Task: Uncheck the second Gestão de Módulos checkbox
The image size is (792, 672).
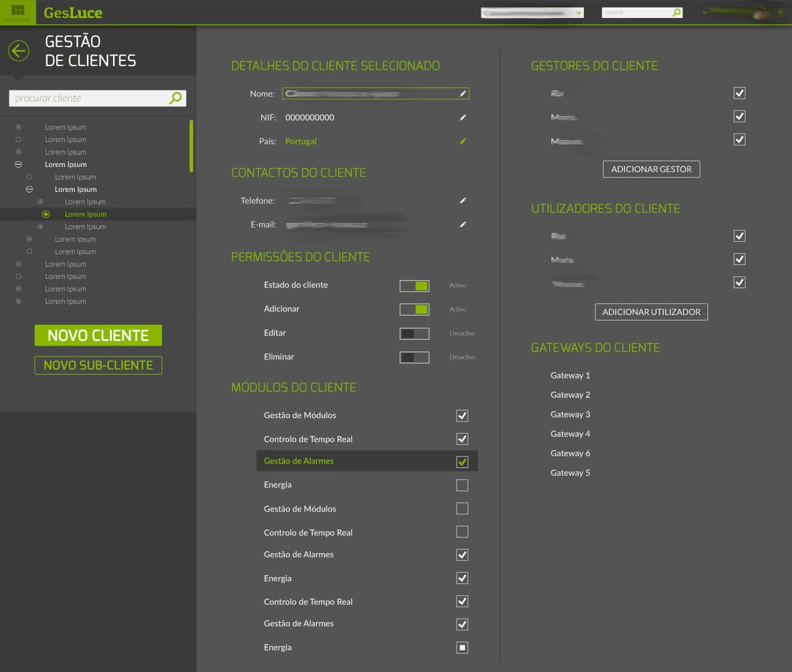Action: [x=462, y=508]
